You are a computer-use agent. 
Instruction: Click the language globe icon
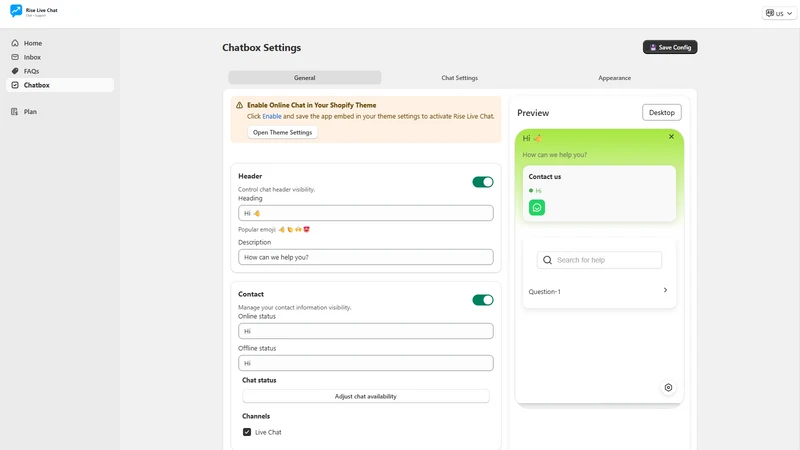click(770, 13)
